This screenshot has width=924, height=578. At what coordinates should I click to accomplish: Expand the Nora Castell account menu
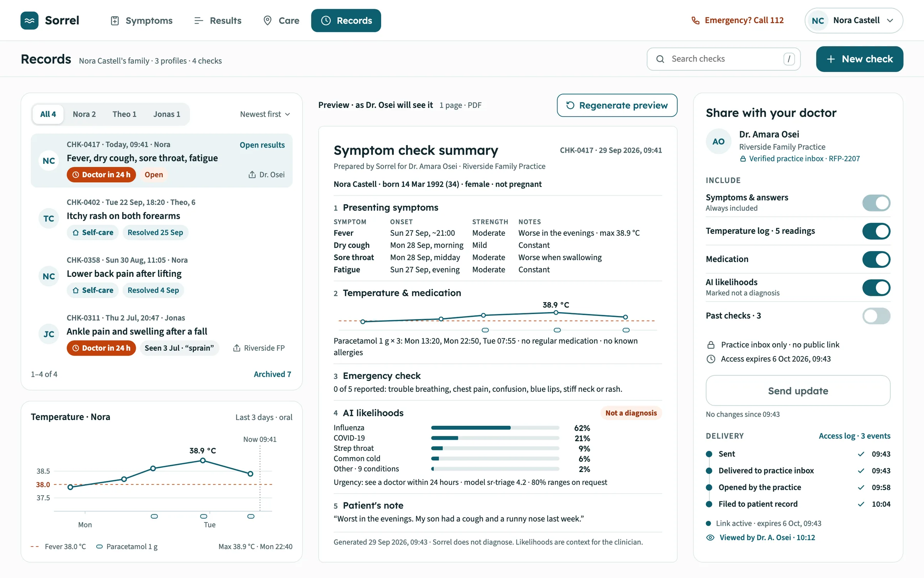click(x=854, y=20)
